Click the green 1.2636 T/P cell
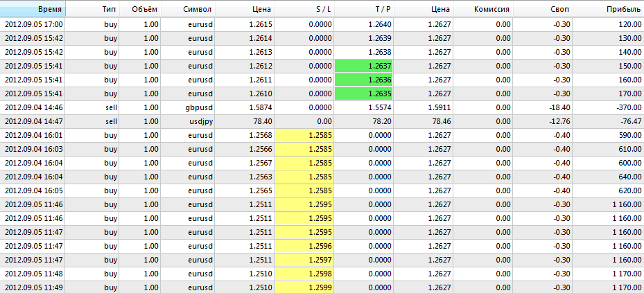Viewport: 644px width, 293px height. pos(363,80)
